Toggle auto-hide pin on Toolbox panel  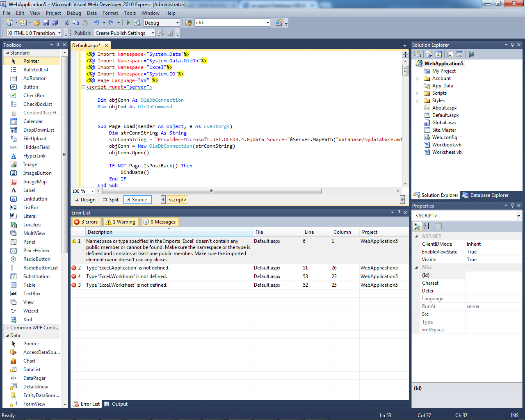pyautogui.click(x=58, y=45)
